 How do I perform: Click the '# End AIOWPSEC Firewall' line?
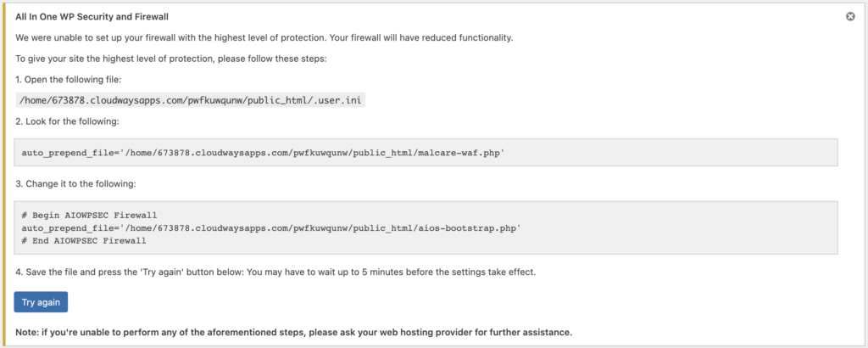84,240
